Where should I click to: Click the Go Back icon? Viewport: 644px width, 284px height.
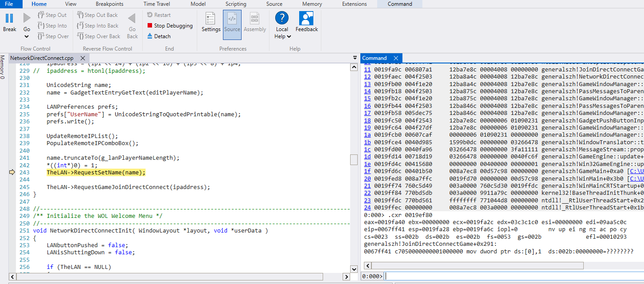pos(132,18)
